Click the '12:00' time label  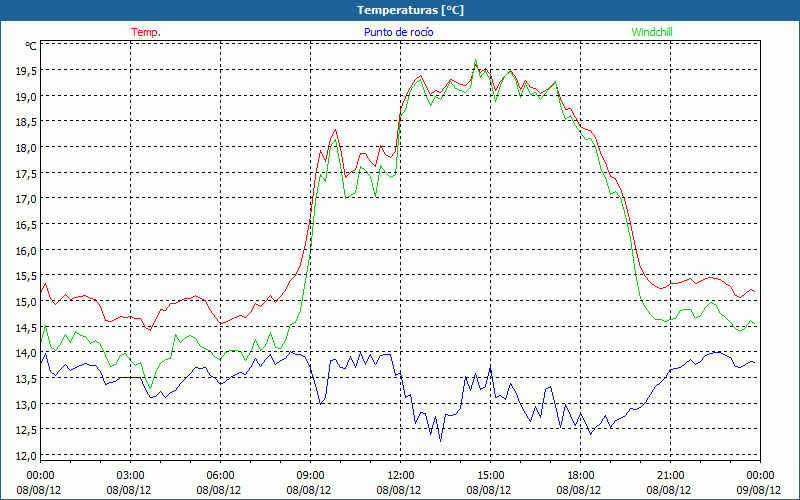401,476
